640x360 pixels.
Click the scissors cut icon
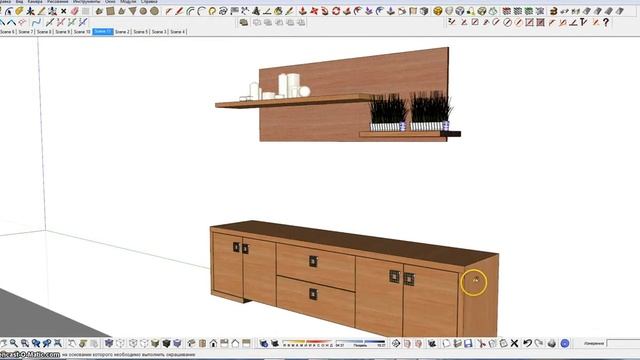pos(481,343)
